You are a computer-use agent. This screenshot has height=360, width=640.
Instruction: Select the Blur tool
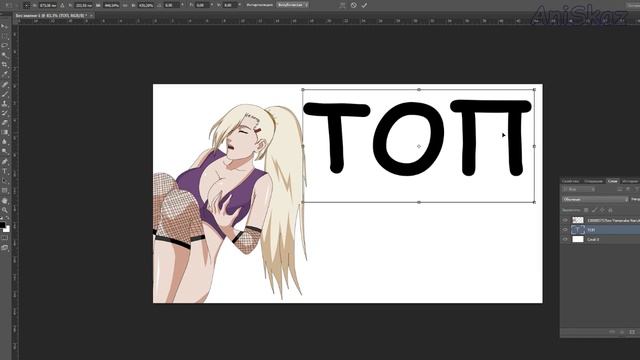(x=4, y=142)
